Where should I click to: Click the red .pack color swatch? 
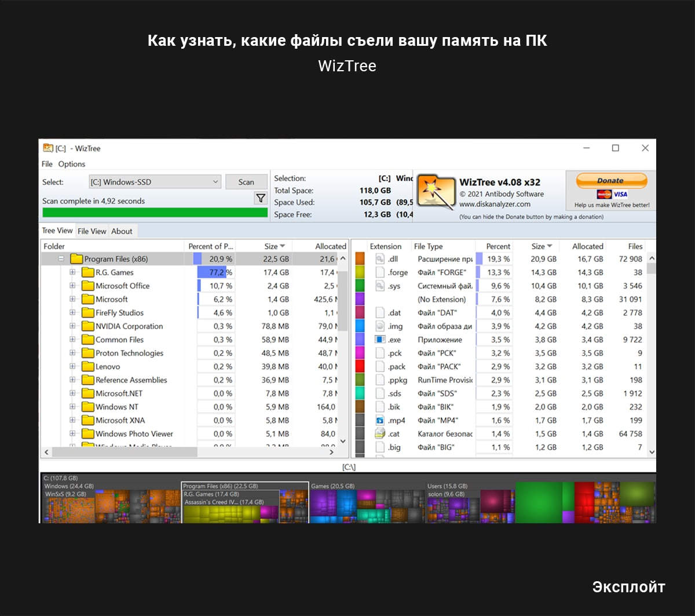[360, 366]
